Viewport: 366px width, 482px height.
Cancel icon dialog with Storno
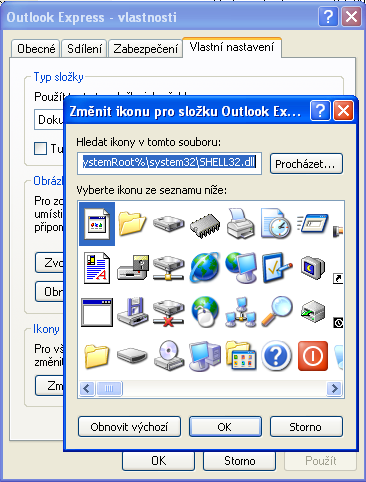tap(306, 427)
